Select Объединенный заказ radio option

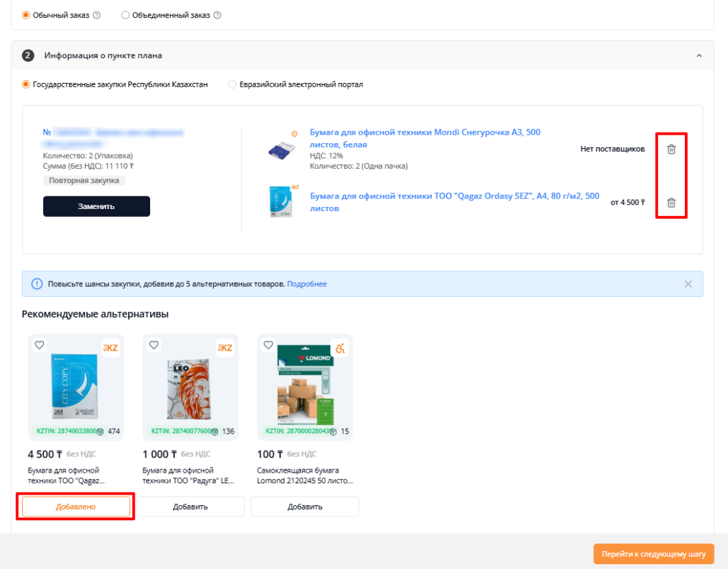click(x=125, y=16)
